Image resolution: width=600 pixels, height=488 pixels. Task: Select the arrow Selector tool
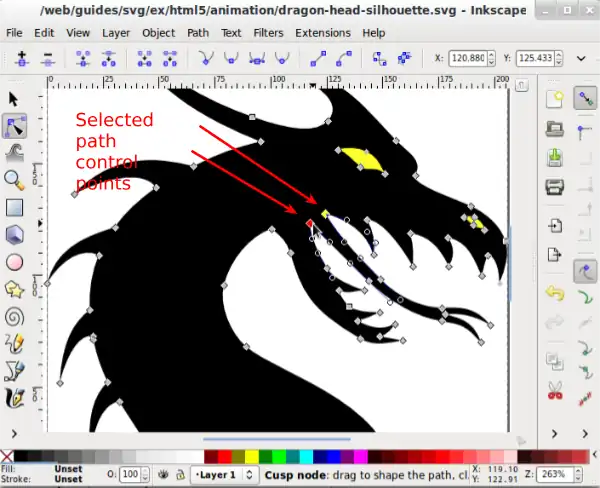pos(15,99)
